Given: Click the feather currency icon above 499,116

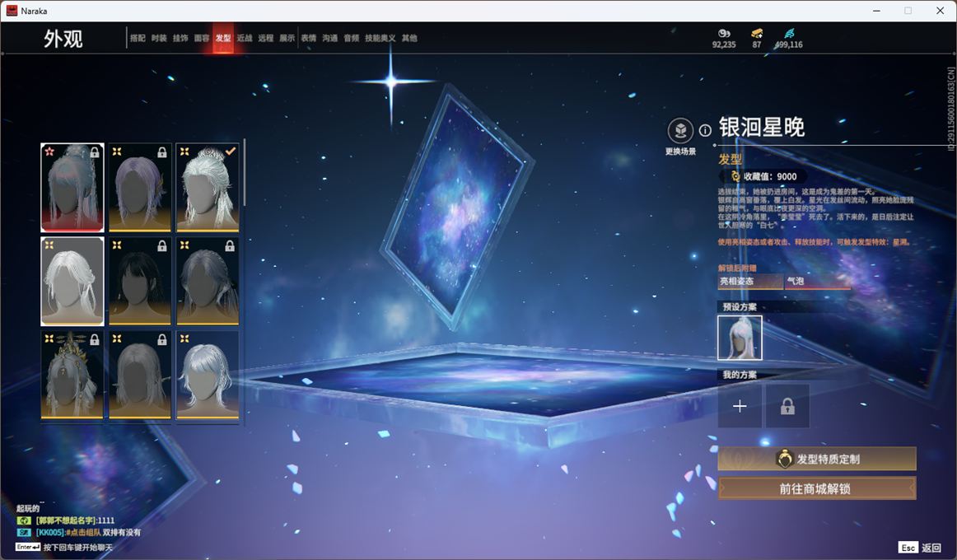Looking at the screenshot, I should 789,33.
